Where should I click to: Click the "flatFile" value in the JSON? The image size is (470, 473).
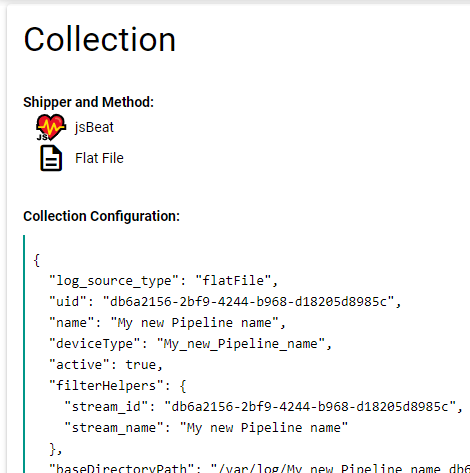[x=233, y=281]
